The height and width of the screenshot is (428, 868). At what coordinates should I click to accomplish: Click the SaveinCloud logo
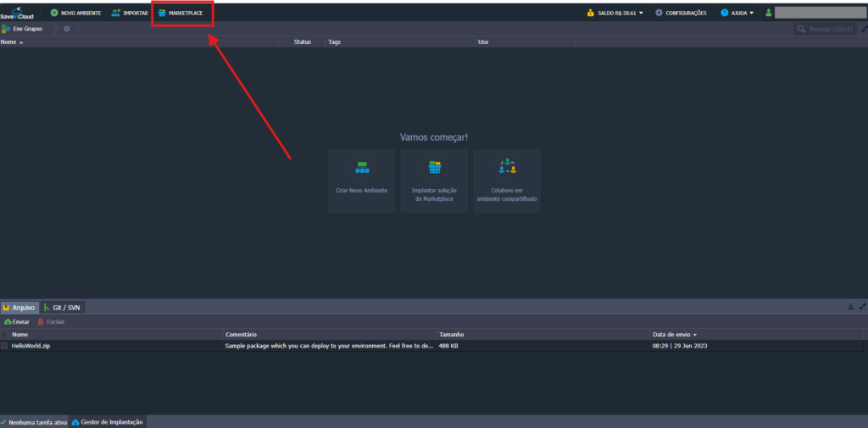(x=17, y=12)
